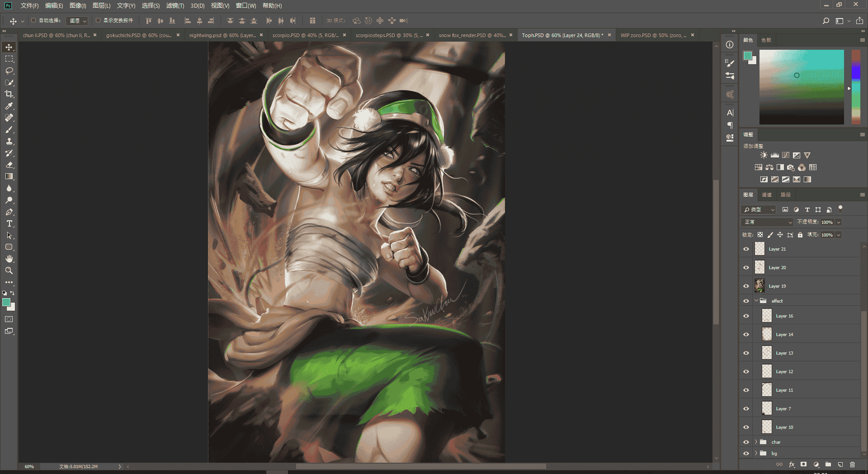Image resolution: width=868 pixels, height=474 pixels.
Task: Switch to the 通道 panel tab
Action: click(767, 194)
